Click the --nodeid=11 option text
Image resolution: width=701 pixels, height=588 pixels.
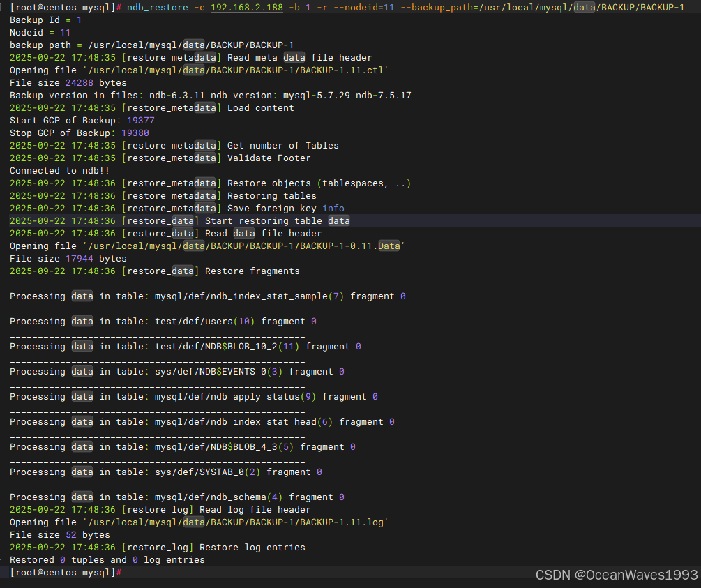pyautogui.click(x=364, y=8)
